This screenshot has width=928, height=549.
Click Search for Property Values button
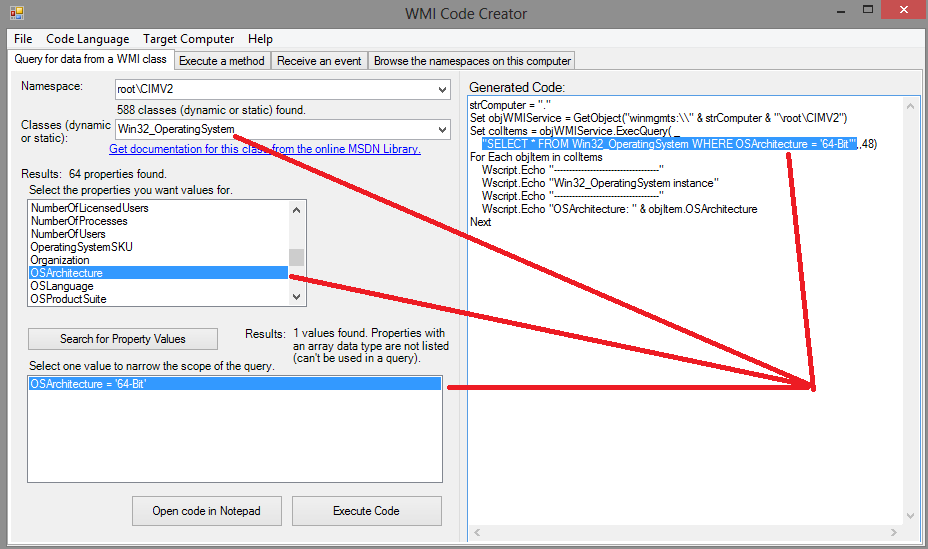click(x=123, y=339)
